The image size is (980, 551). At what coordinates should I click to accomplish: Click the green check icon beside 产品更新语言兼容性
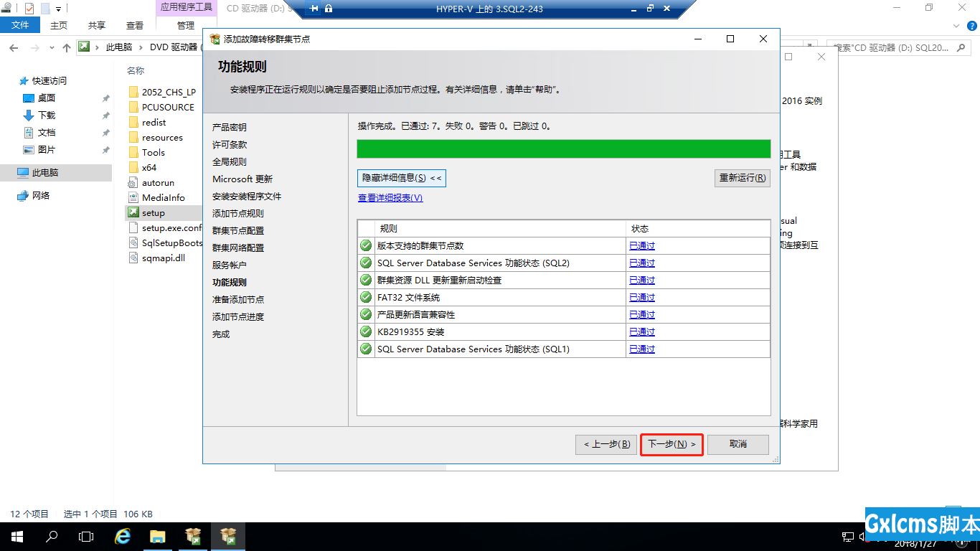coord(366,314)
